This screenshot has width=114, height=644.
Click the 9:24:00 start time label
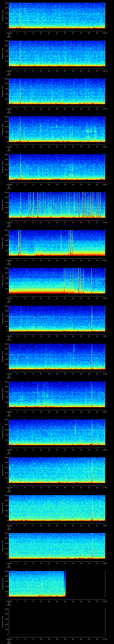click(9, 33)
